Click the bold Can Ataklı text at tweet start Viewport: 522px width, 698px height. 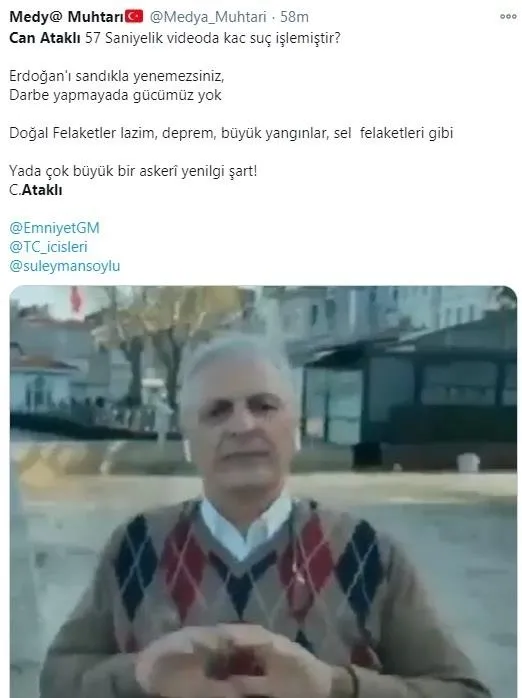[45, 38]
